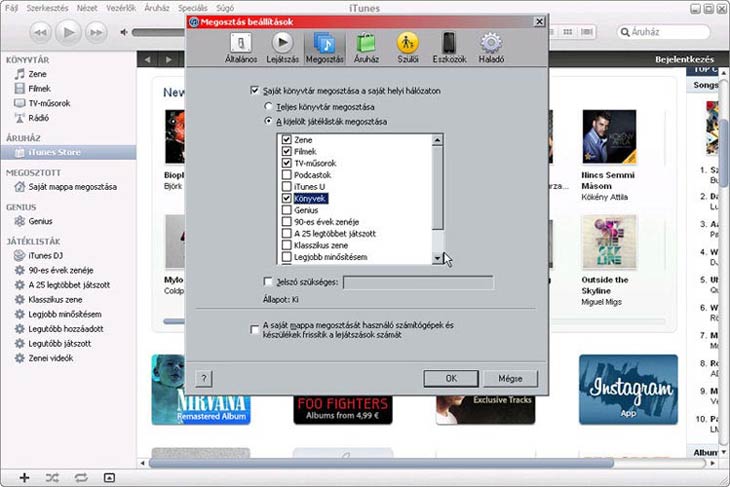Open the Eszközök preferences icon
The width and height of the screenshot is (730, 487).
pos(449,46)
